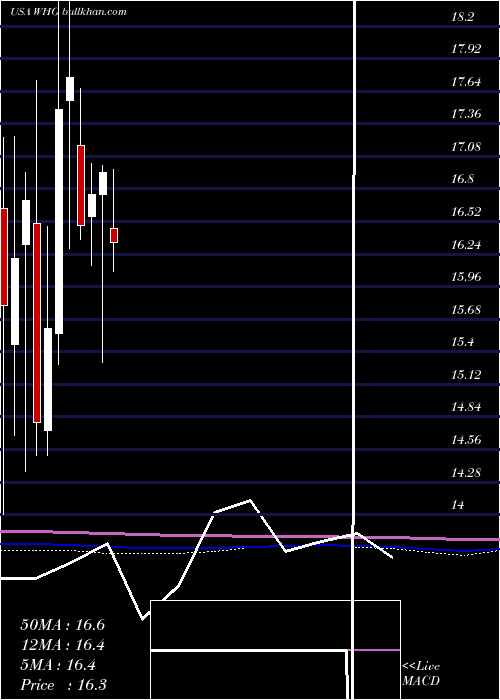Click the 15.4 price axis label

tap(462, 342)
